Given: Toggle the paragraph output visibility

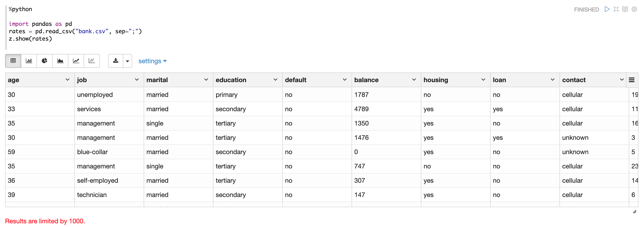Looking at the screenshot, I should coord(625,9).
